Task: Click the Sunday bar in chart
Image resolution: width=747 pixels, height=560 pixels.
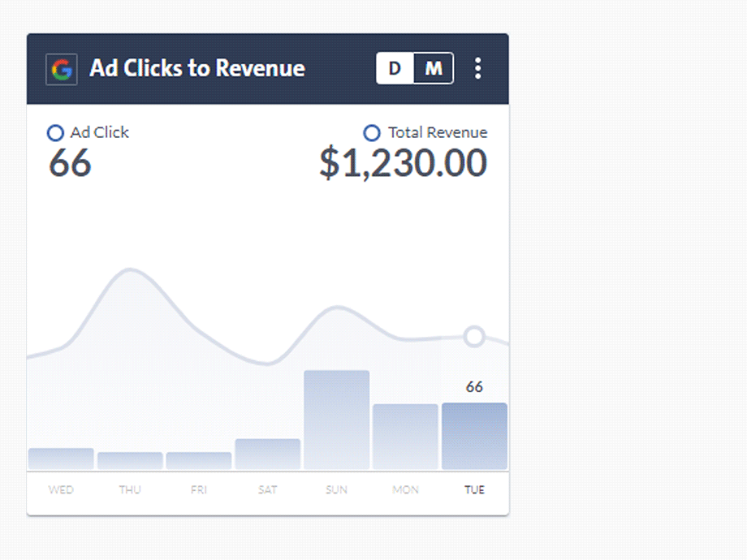Action: coord(336,420)
